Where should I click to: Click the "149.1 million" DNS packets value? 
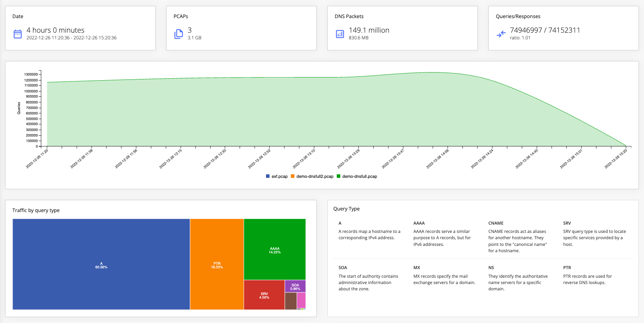point(369,30)
